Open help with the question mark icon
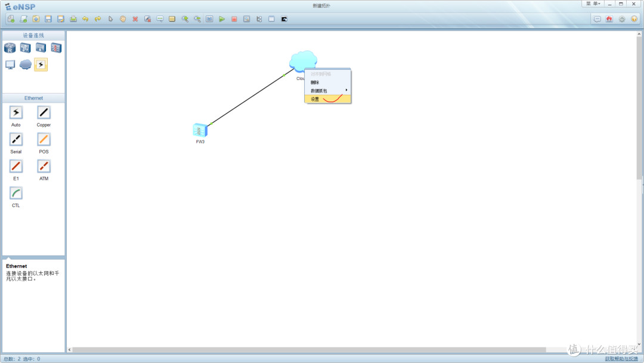Image resolution: width=644 pixels, height=363 pixels. [634, 19]
